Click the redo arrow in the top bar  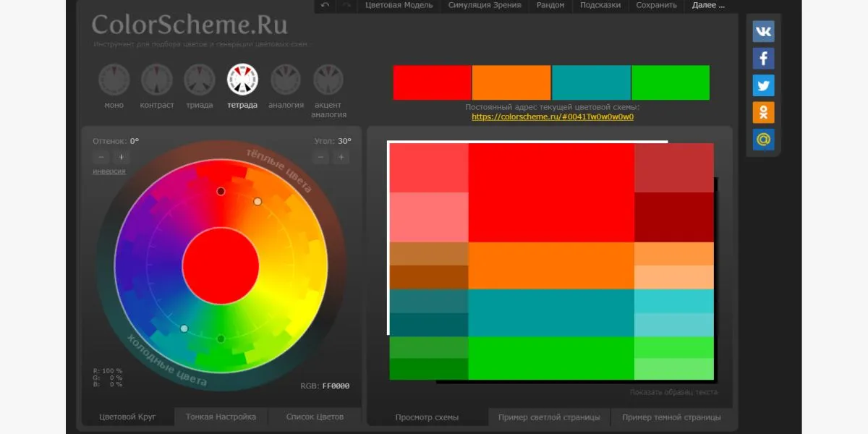pyautogui.click(x=346, y=5)
